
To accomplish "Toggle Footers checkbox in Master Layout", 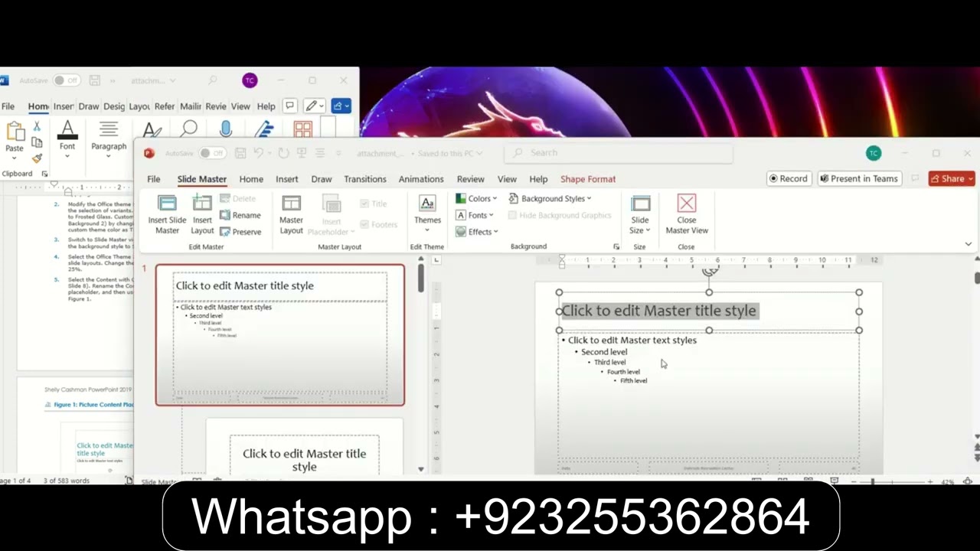I will point(364,224).
